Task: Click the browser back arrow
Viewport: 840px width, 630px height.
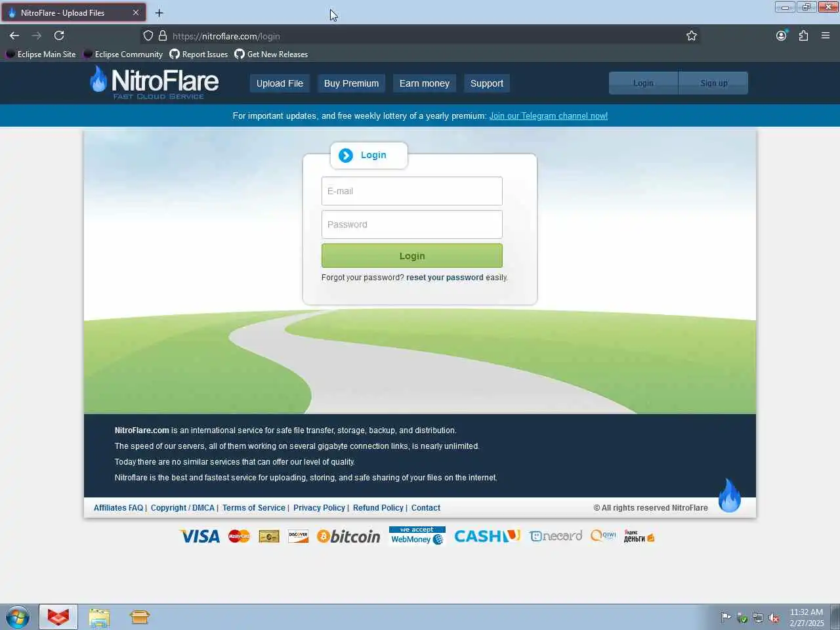Action: pyautogui.click(x=14, y=35)
